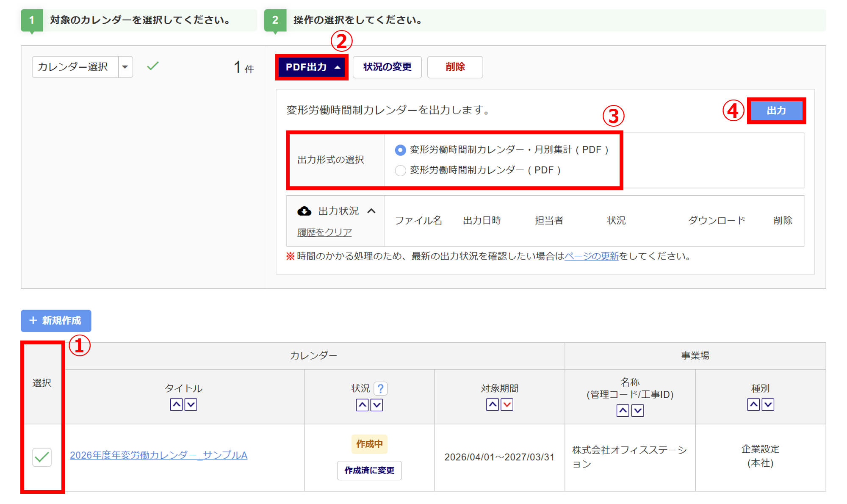Open the 2026年度年変労働カレンダー_サンプルA link

click(158, 455)
